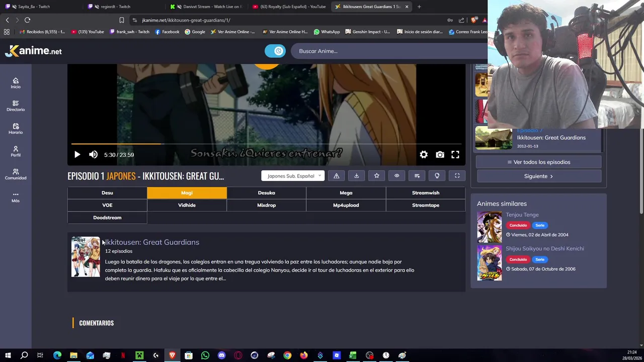Open the Ikkitousen: Great Guardians title link
This screenshot has height=362, width=644.
coord(152,242)
